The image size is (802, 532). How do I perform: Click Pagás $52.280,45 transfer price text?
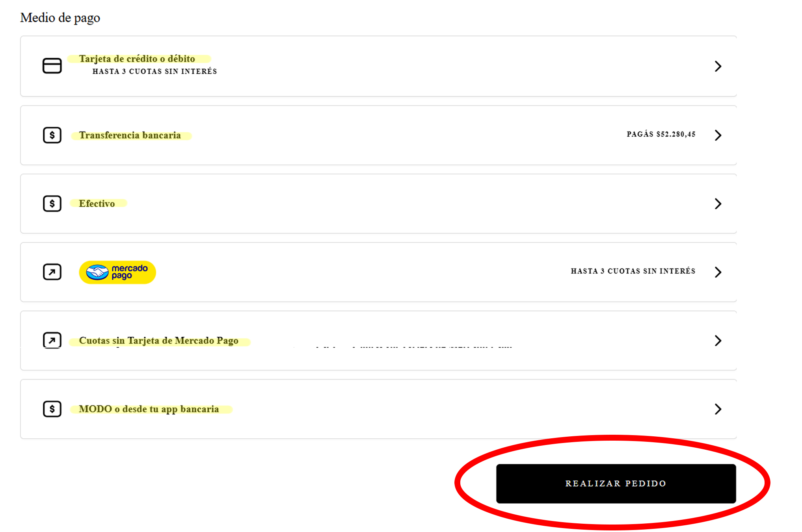click(x=661, y=134)
